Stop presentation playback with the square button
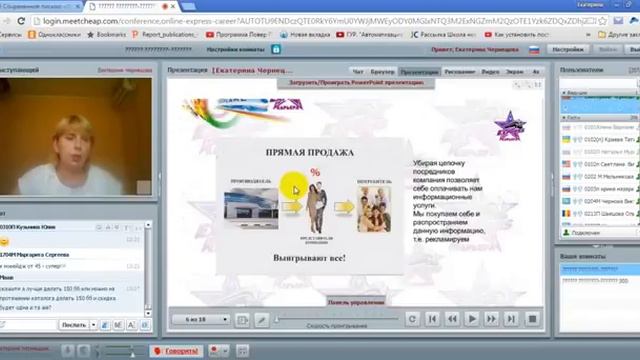The height and width of the screenshot is (360, 640). pyautogui.click(x=532, y=319)
